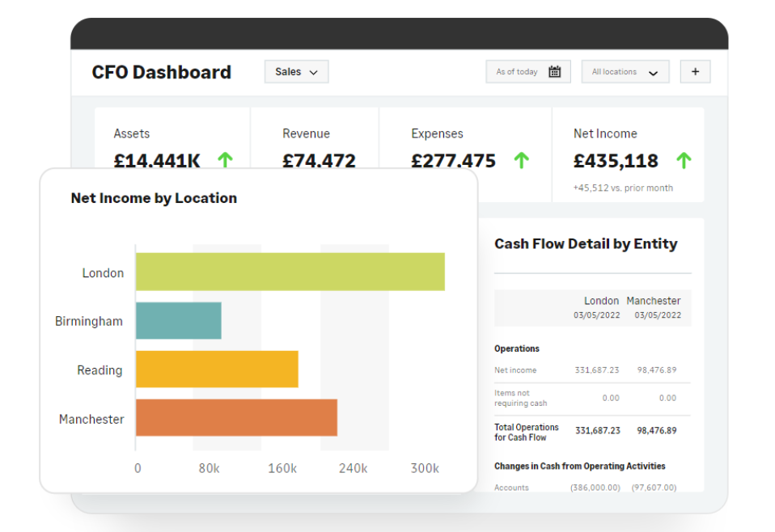
Task: Click London net income value 331,687.23
Action: 597,370
